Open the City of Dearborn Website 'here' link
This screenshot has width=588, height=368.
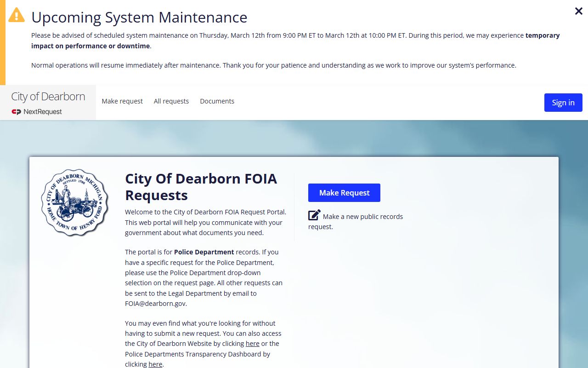[x=253, y=344]
